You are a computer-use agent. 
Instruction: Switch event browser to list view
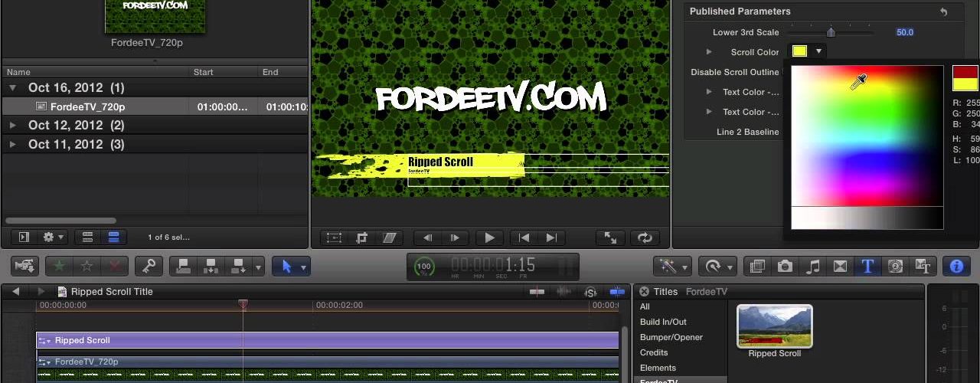pos(113,237)
